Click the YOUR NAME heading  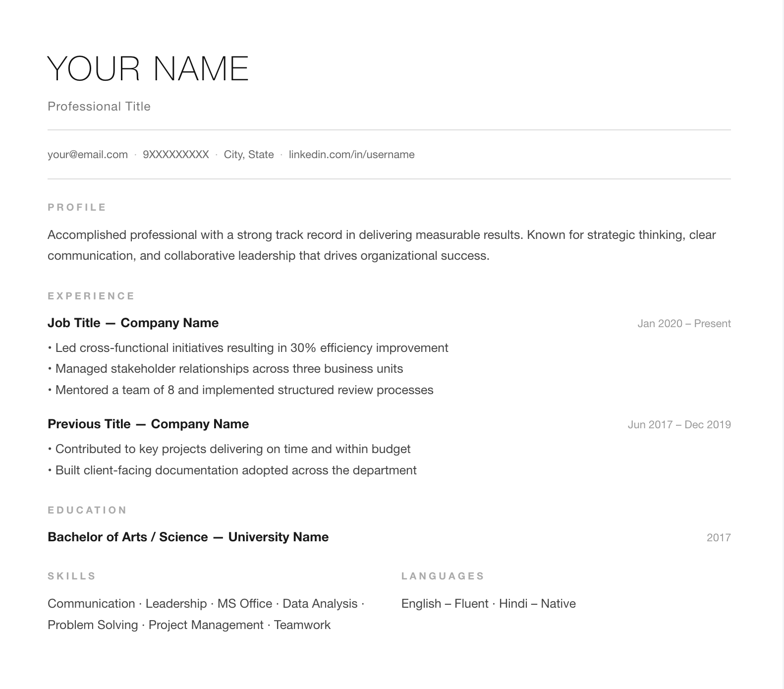(148, 68)
